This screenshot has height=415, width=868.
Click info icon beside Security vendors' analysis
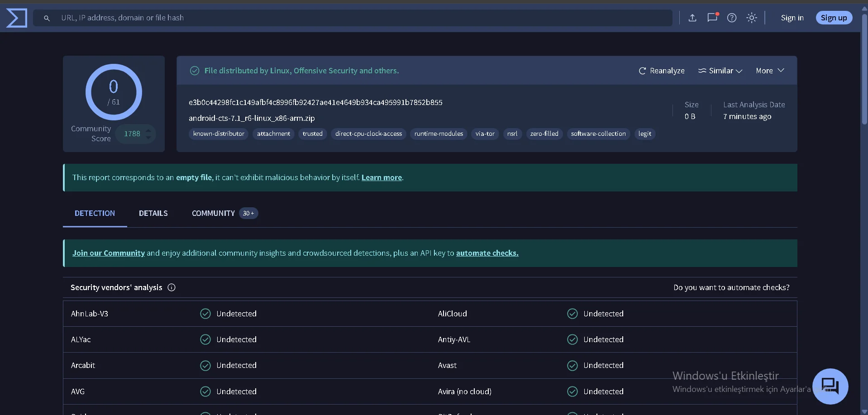point(172,287)
